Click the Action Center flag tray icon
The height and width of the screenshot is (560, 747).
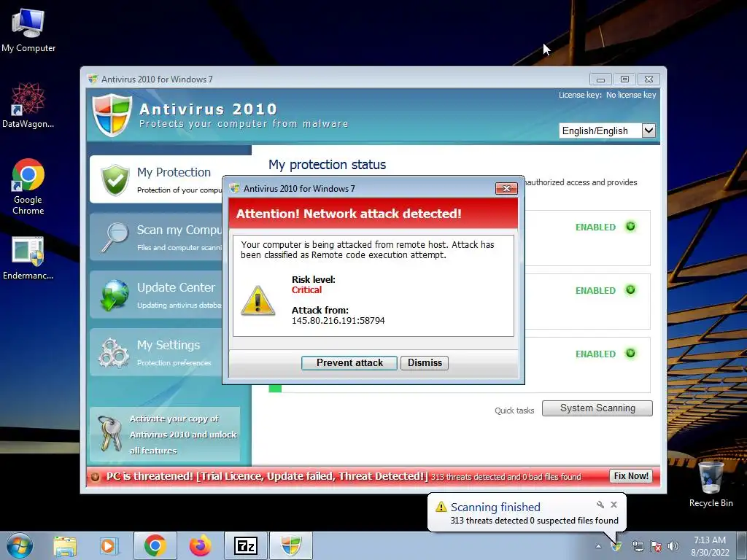(x=656, y=546)
